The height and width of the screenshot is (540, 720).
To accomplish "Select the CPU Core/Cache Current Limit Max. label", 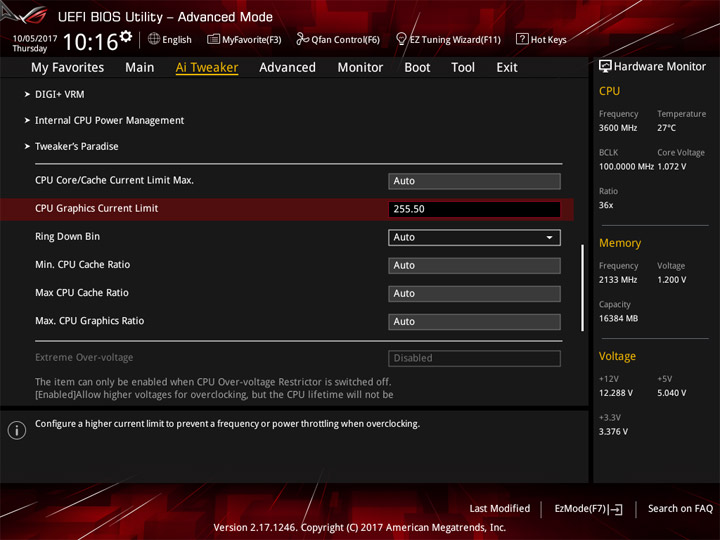I will coord(114,180).
